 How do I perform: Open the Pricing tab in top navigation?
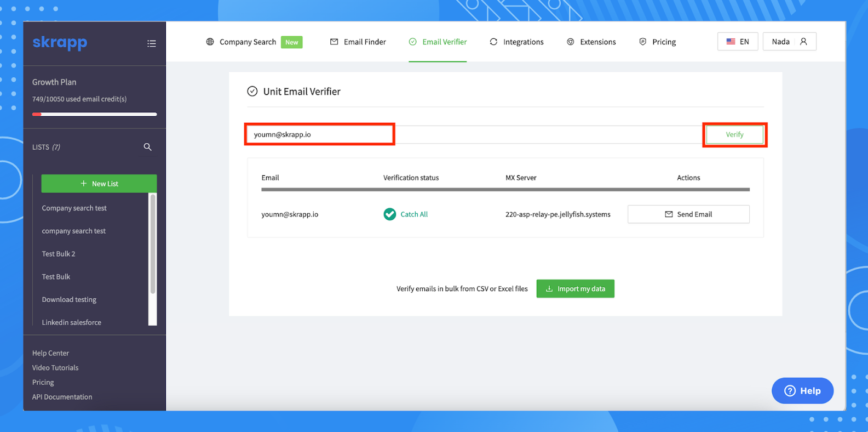657,42
